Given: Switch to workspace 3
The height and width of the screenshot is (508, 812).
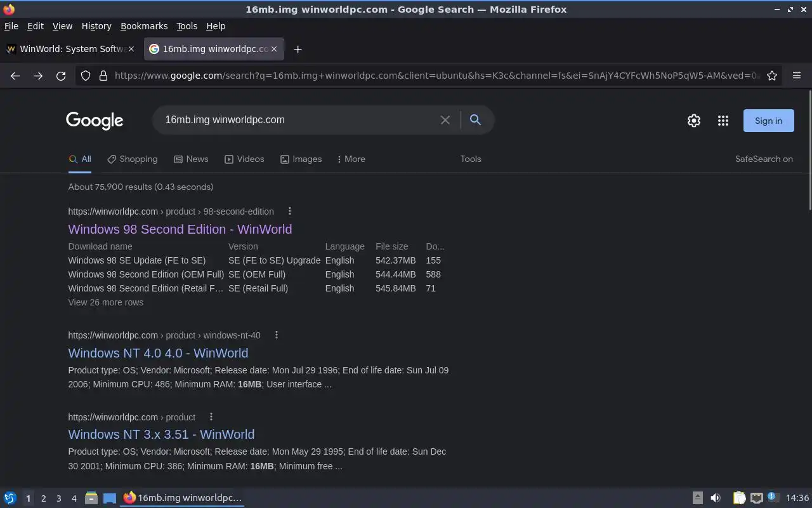Looking at the screenshot, I should (58, 498).
